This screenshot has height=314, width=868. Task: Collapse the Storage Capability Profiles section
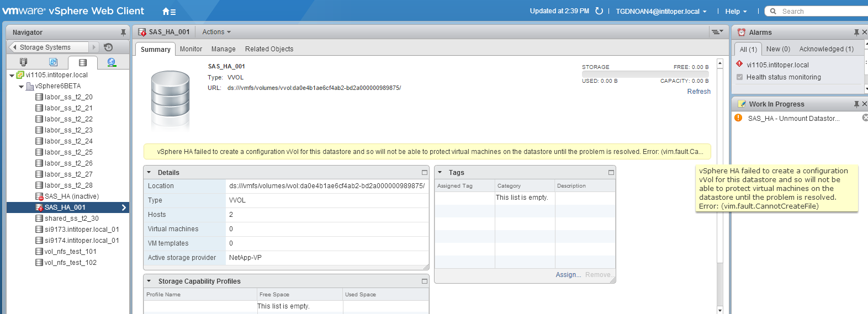point(149,281)
